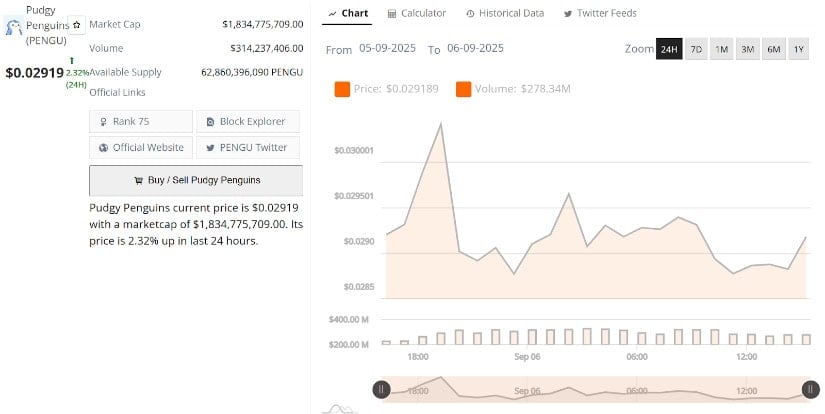Screen dimensions: 825x414
Task: Click the $0.029501 y-axis label
Action: coord(354,196)
